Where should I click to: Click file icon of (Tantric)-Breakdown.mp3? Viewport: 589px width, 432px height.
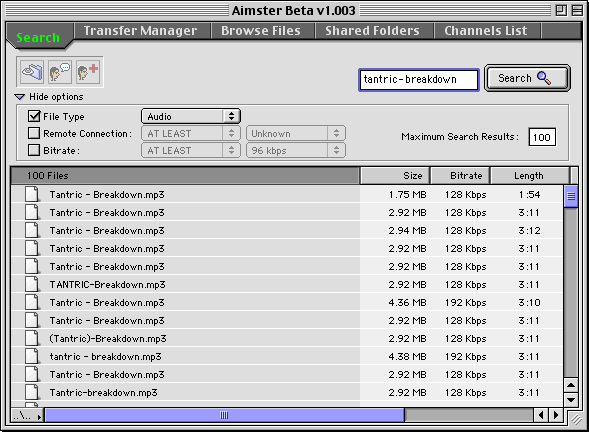(32, 338)
